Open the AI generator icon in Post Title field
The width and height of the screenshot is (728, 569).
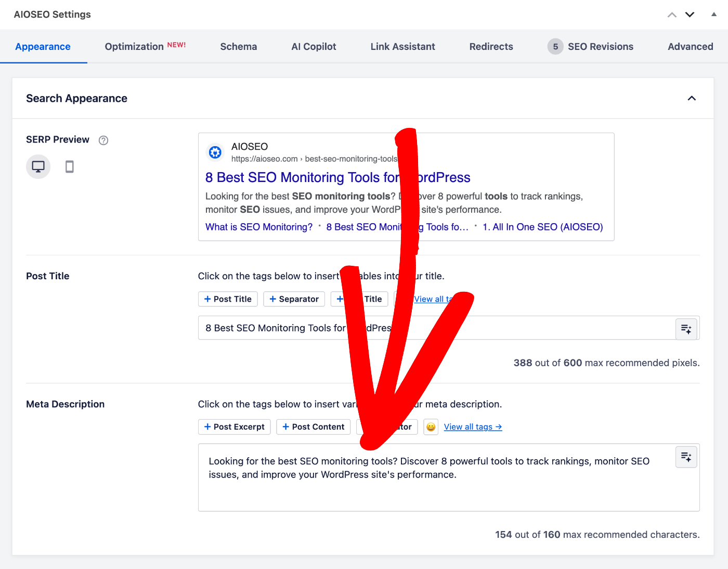(x=686, y=329)
